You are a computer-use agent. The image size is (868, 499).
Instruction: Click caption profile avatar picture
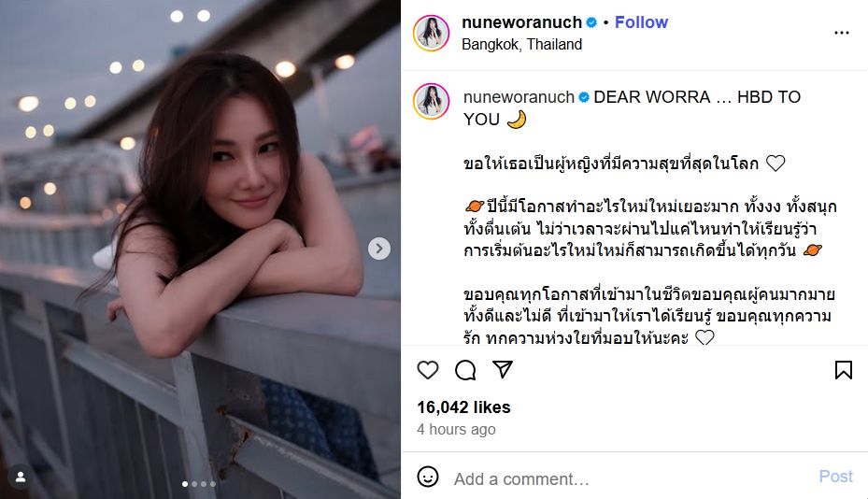432,101
